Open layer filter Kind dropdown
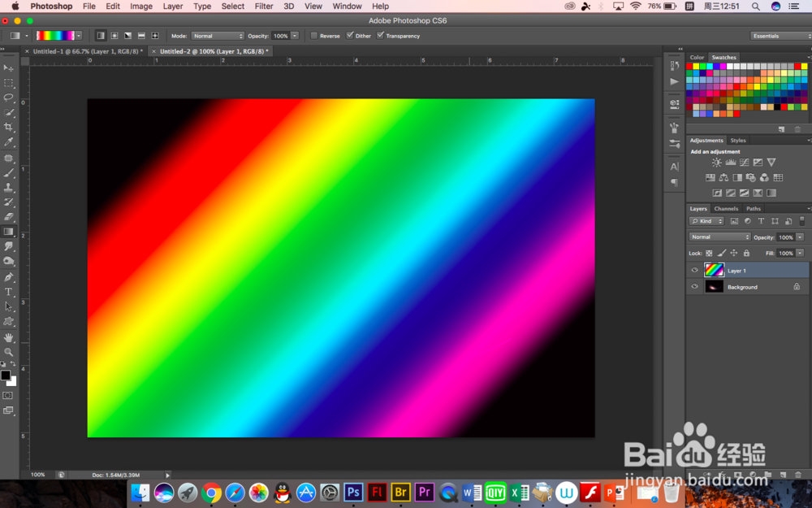The height and width of the screenshot is (508, 812). pyautogui.click(x=706, y=221)
